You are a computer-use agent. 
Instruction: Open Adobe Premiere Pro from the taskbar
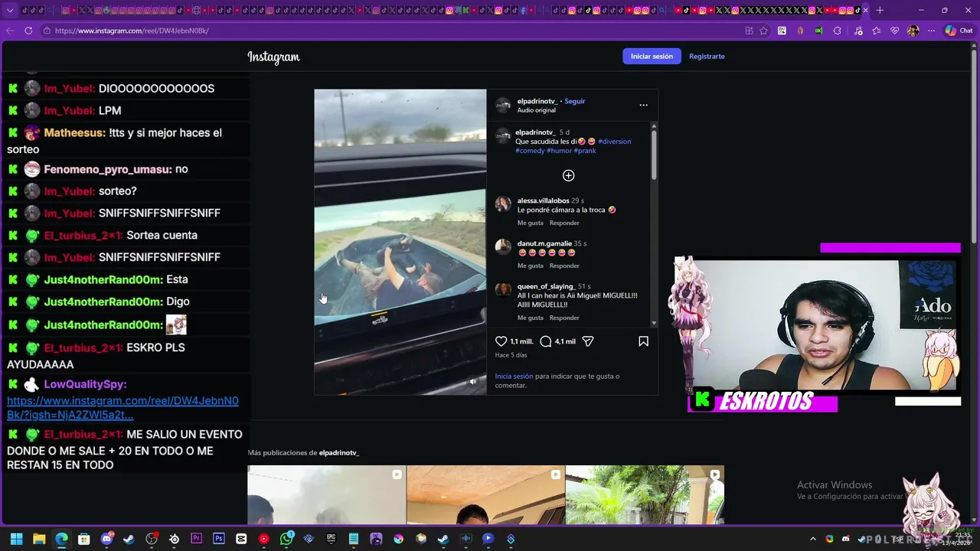point(197,539)
